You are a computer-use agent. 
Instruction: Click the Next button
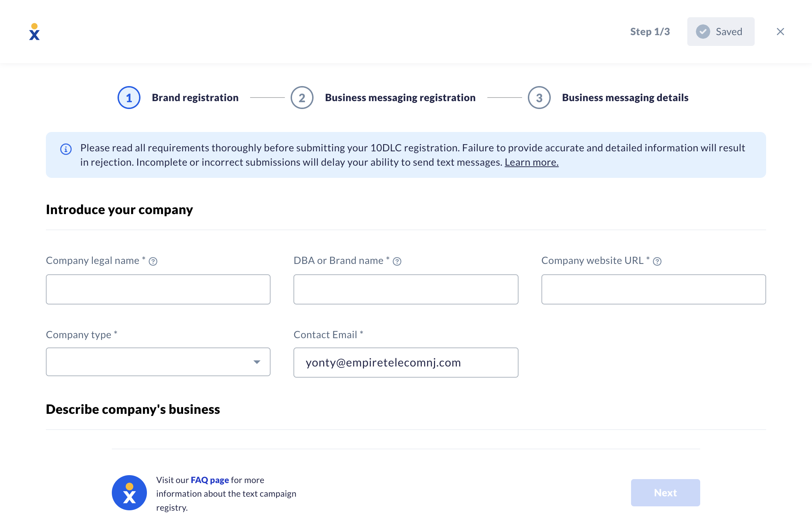tap(665, 493)
